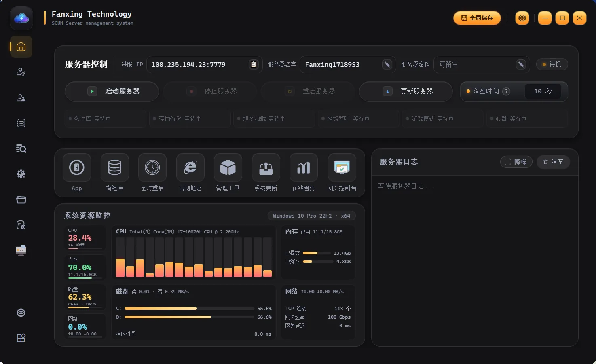Open the 官网地址 website tile
Screen dimensions: 596x364
190,167
